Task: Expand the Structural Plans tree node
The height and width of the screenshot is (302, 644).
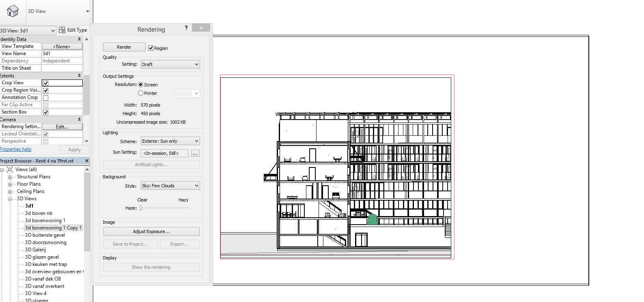Action: pos(10,177)
